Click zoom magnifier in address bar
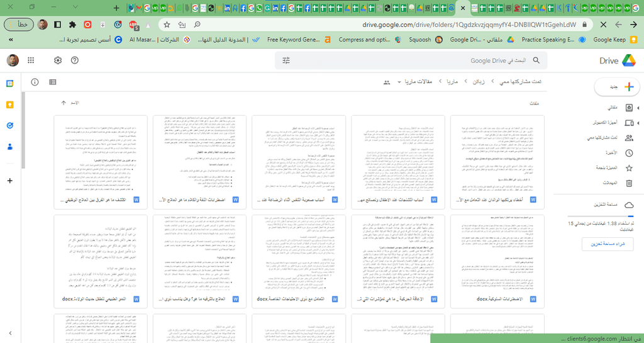This screenshot has width=644, height=343. (x=197, y=25)
